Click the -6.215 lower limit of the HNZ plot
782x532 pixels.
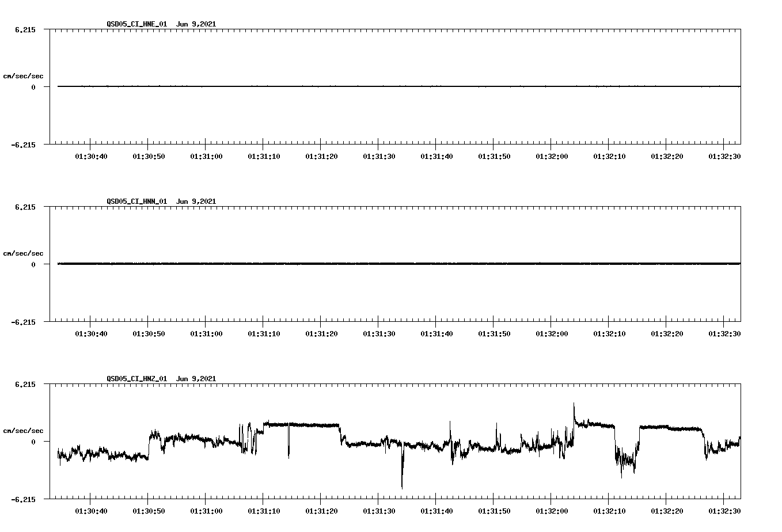tap(24, 499)
